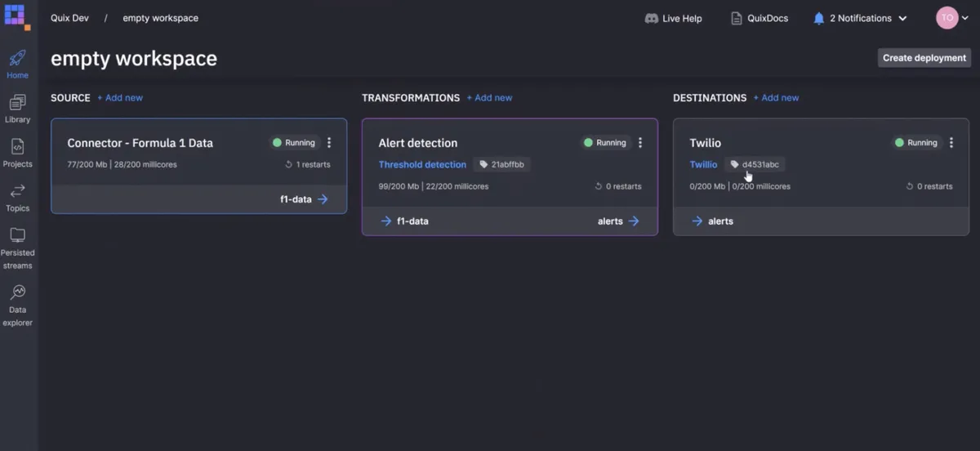Open the Threshold detection project link
This screenshot has width=980, height=451.
[x=422, y=165]
